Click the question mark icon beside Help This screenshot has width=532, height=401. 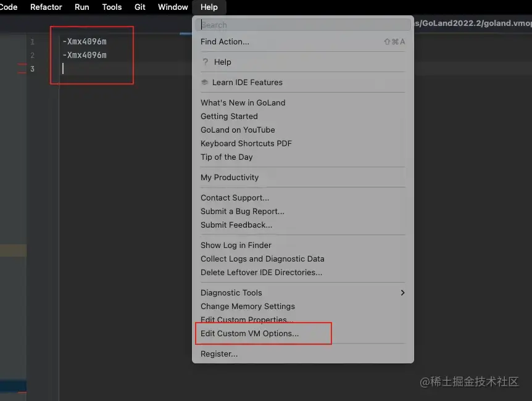(205, 62)
